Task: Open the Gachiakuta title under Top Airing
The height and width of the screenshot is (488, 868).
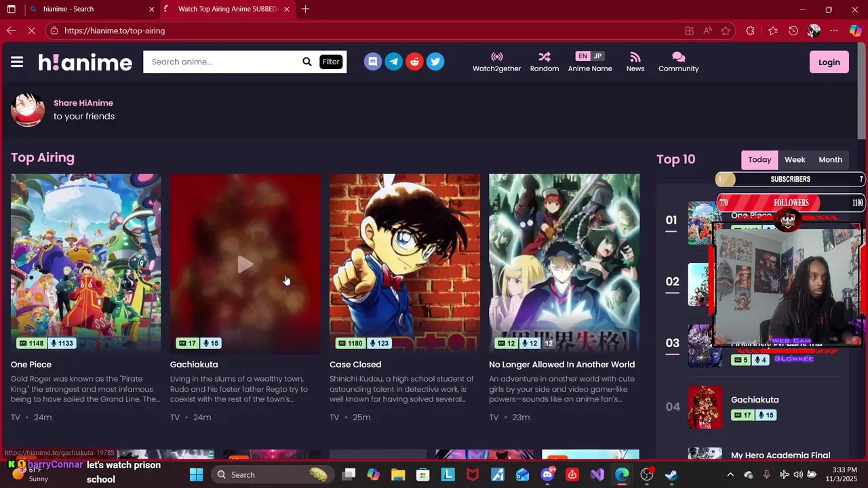Action: point(194,365)
